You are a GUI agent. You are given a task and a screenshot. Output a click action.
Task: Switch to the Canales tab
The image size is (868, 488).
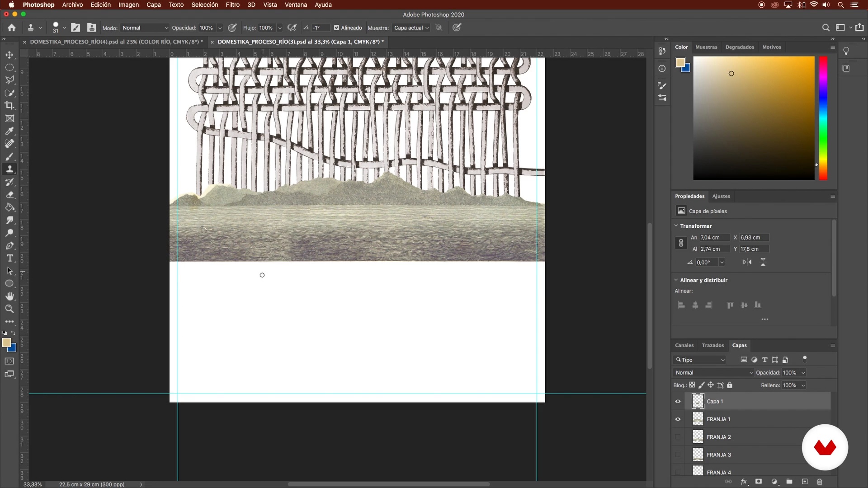684,345
